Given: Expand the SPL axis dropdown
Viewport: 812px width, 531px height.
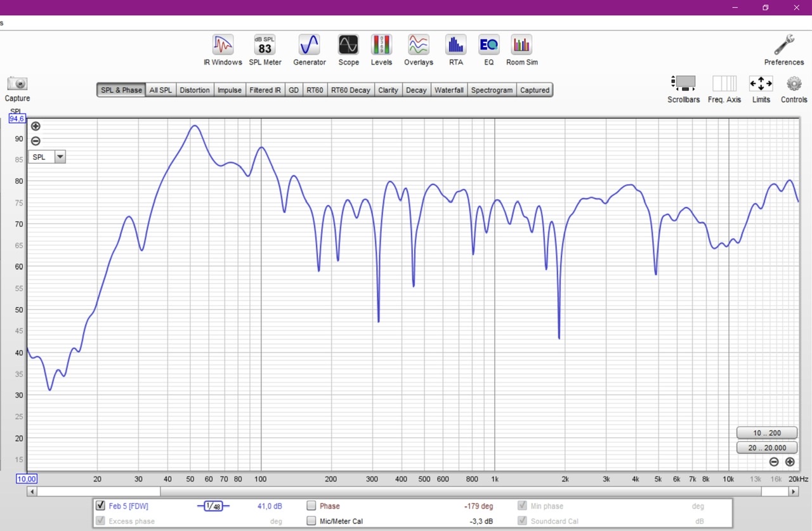Looking at the screenshot, I should [x=60, y=157].
